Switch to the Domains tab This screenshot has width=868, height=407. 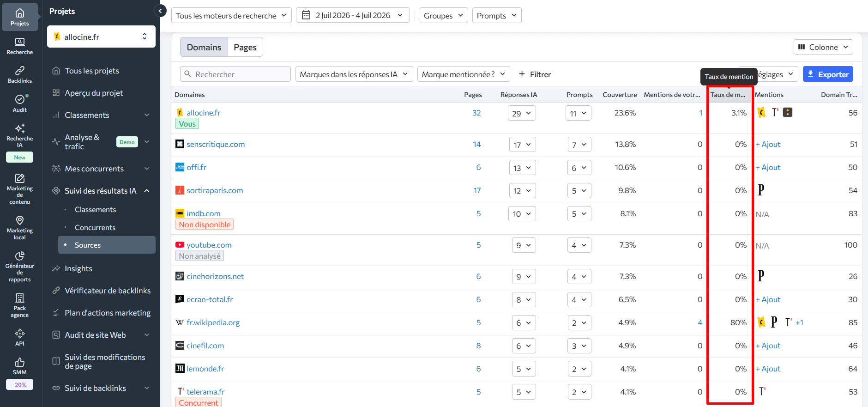[204, 47]
